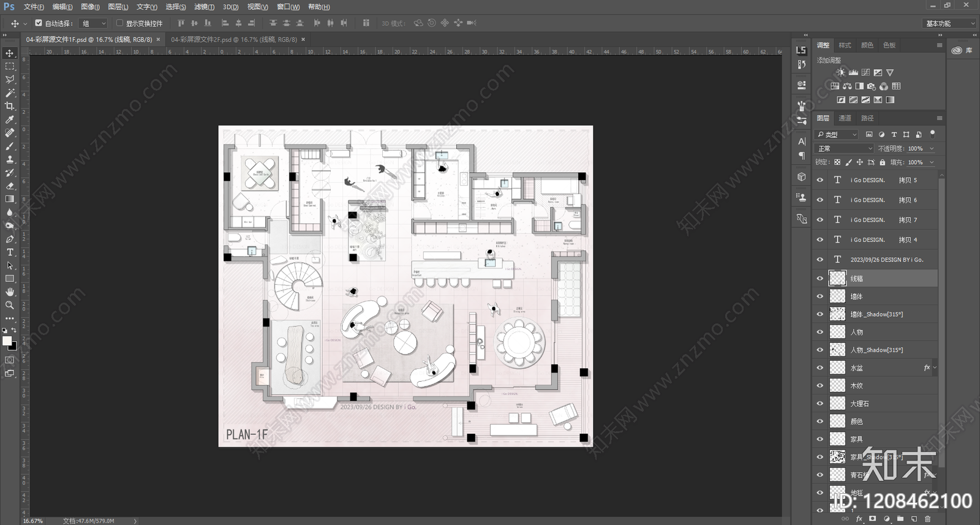Hide the 大理石 layer
Viewport: 980px width, 525px height.
pos(820,404)
